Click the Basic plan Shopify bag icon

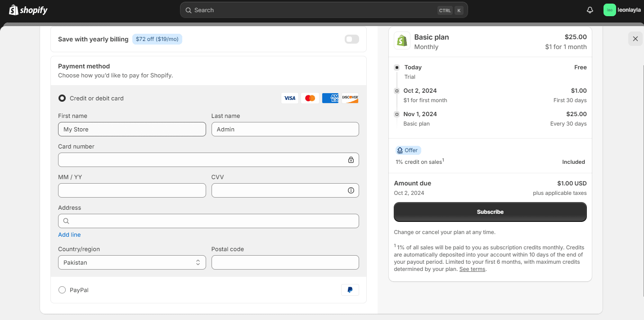point(402,41)
